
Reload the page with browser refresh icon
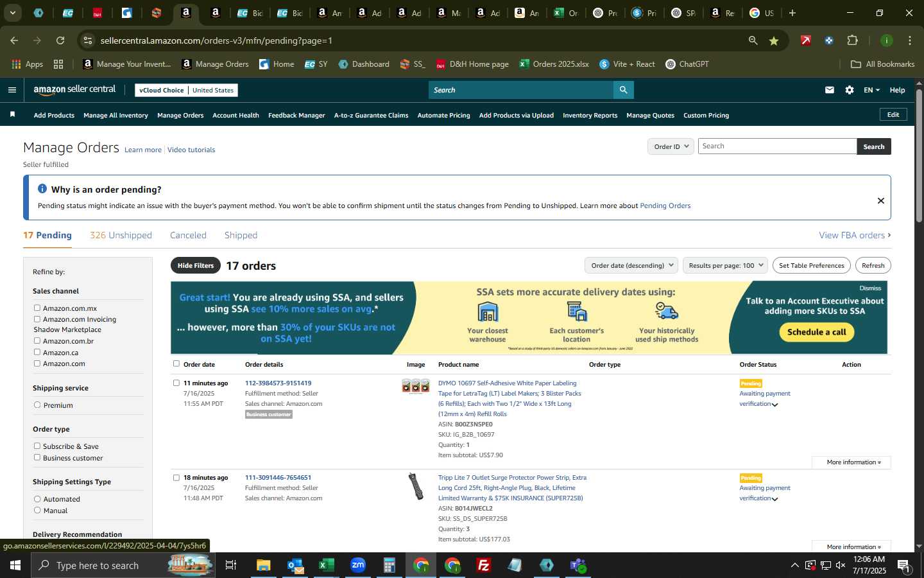(x=60, y=40)
